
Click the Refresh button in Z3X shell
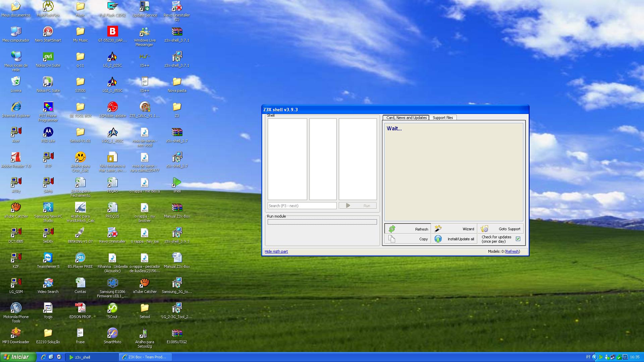(408, 229)
